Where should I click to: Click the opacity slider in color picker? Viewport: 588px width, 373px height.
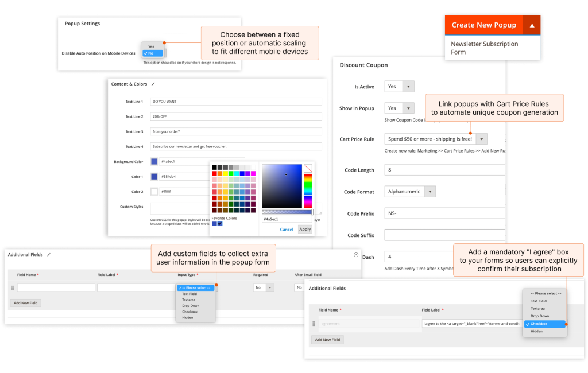[287, 212]
